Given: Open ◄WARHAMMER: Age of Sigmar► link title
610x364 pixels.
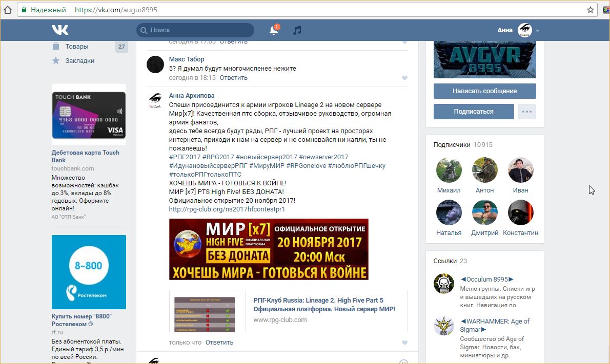Looking at the screenshot, I should [495, 325].
